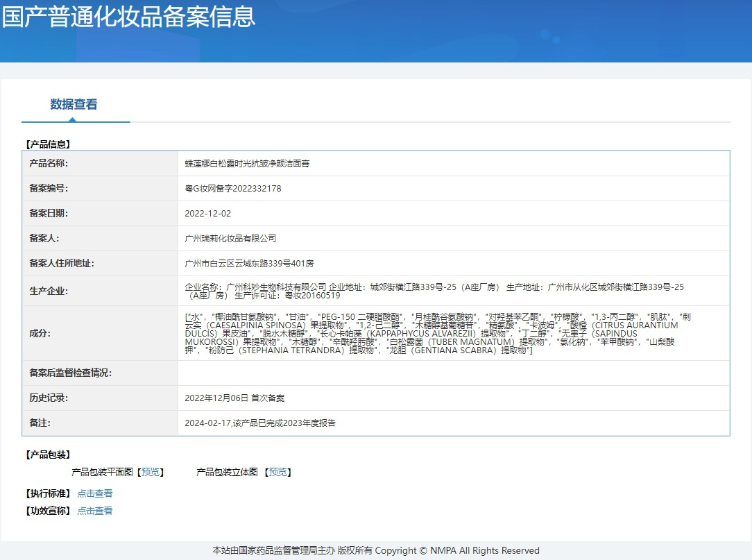
Task: Click the 产品名称 label
Action: 49,163
